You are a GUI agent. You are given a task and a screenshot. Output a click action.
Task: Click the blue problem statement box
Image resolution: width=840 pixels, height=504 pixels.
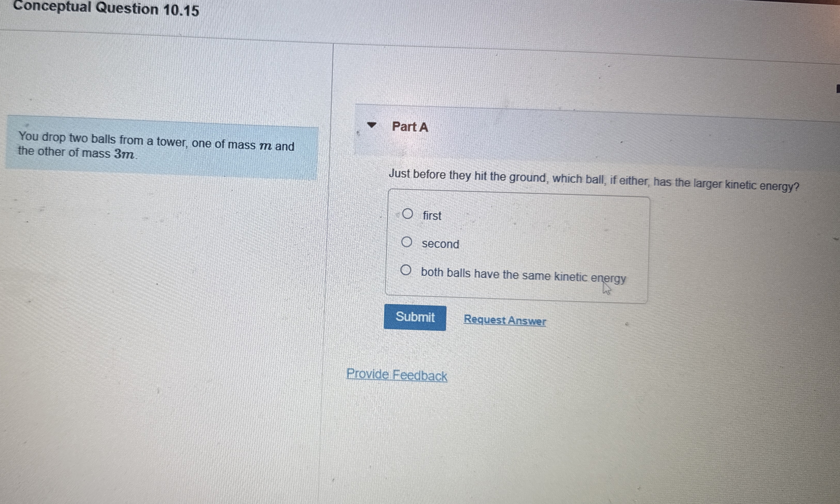162,148
